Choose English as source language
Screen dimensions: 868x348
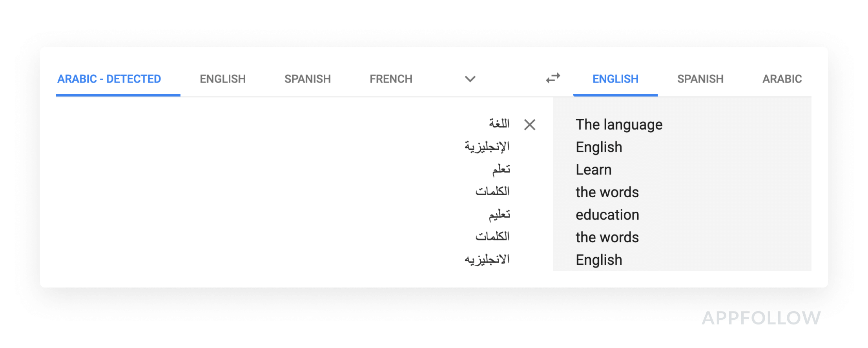click(223, 79)
